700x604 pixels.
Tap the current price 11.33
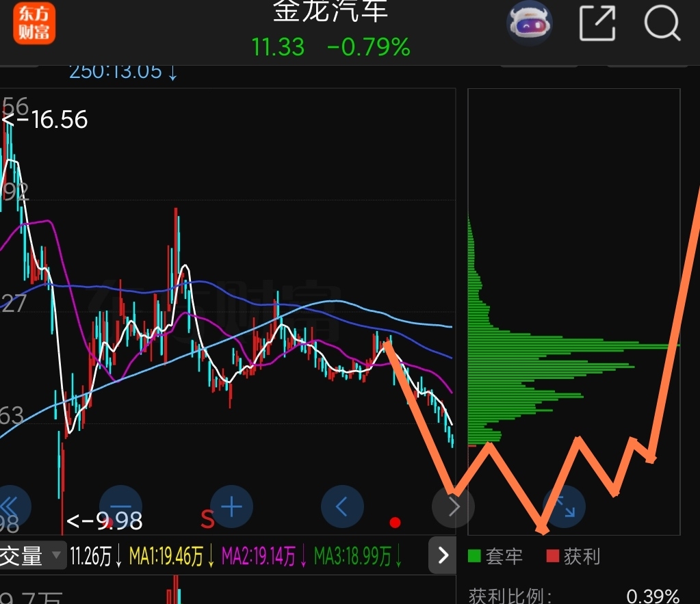tap(278, 47)
